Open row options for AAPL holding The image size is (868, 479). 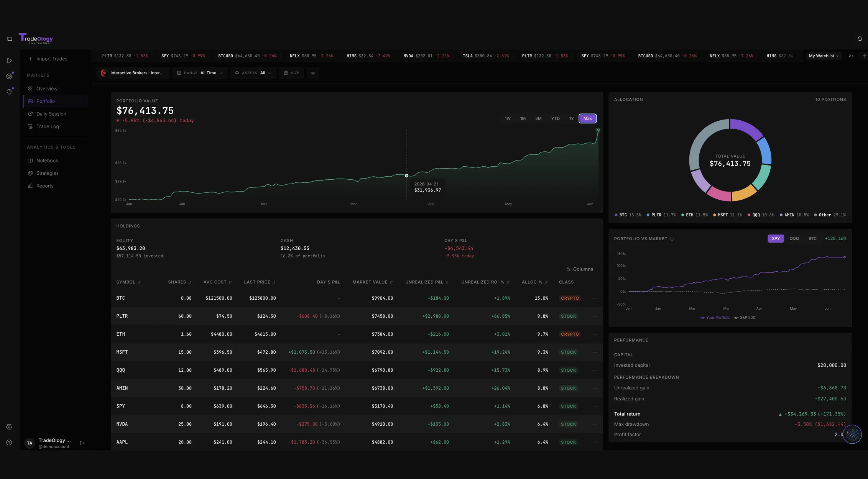(595, 442)
